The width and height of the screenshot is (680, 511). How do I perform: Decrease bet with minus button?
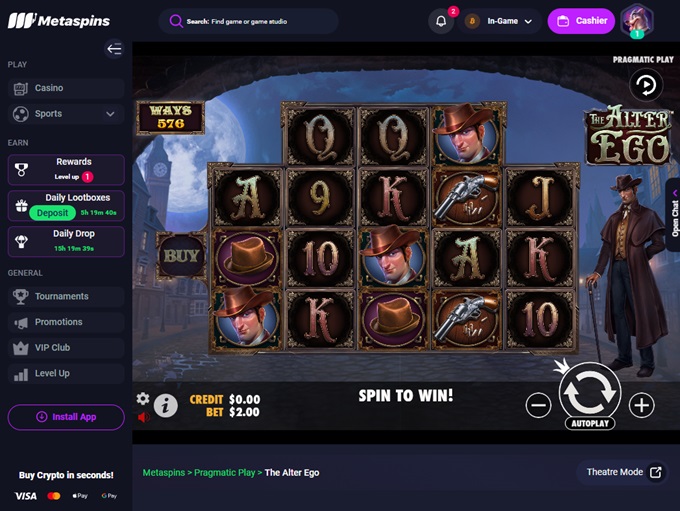point(538,406)
